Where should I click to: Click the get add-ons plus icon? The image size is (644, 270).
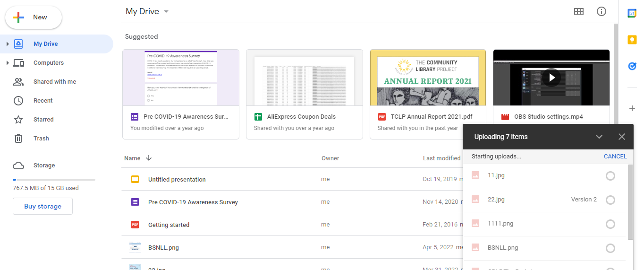(632, 108)
